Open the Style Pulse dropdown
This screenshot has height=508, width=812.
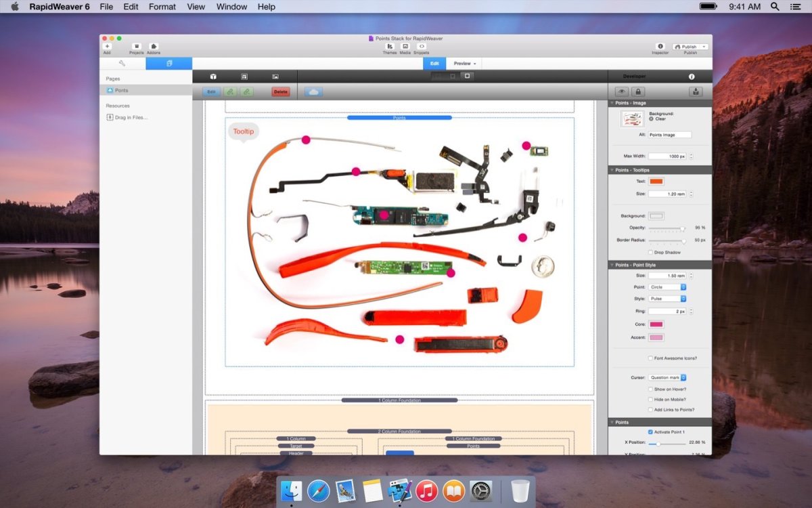667,299
